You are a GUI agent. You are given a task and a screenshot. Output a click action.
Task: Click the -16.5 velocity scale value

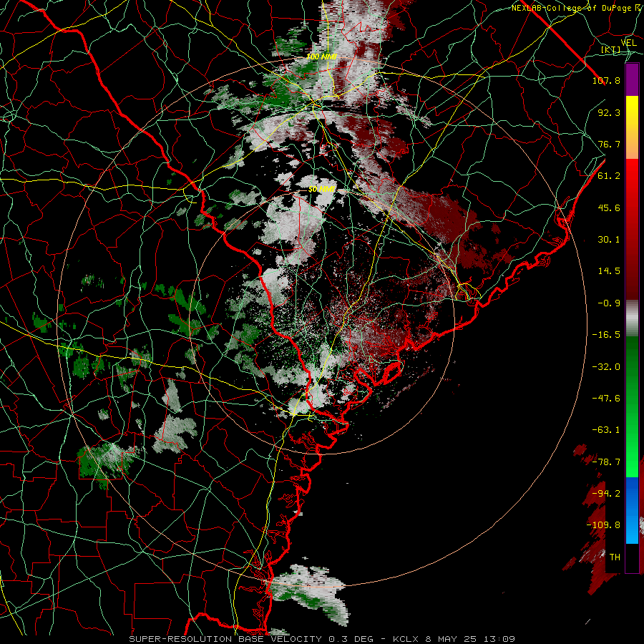[606, 335]
